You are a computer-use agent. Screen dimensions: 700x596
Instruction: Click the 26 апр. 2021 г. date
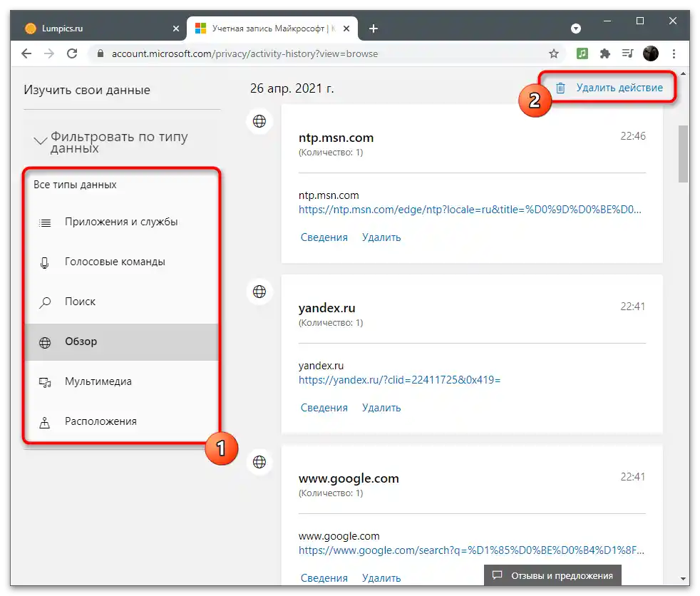[x=292, y=88]
